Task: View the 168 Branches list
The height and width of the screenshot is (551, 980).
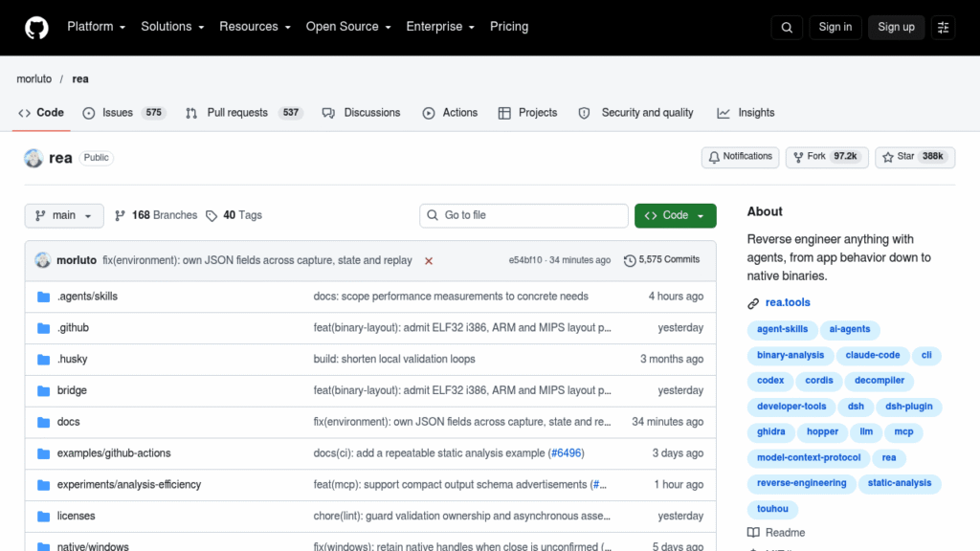Action: 156,215
